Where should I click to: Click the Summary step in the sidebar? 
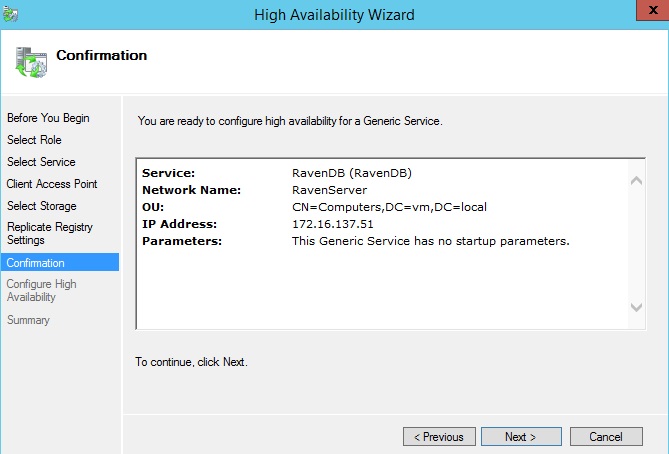coord(28,320)
